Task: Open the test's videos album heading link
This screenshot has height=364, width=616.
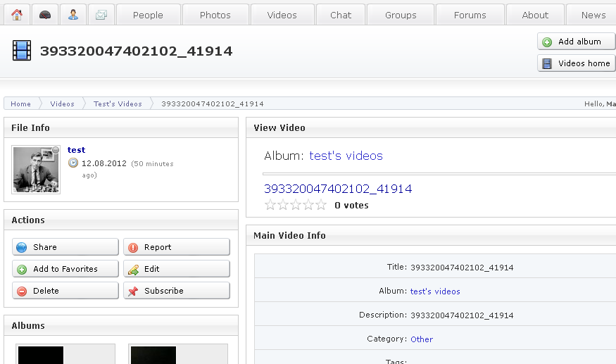Action: click(346, 156)
